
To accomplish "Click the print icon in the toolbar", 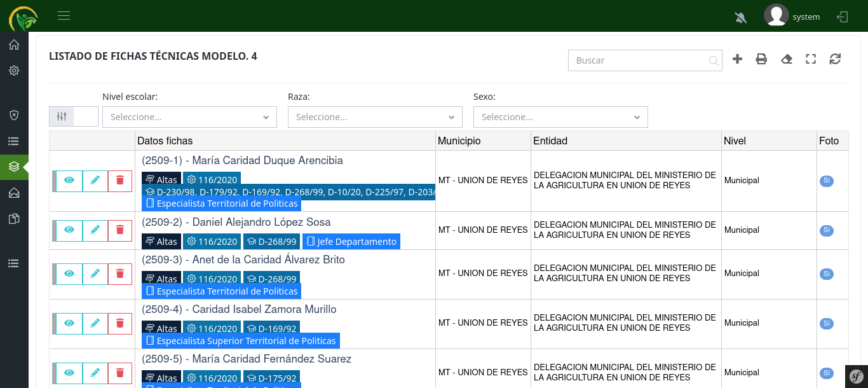I will [x=761, y=59].
